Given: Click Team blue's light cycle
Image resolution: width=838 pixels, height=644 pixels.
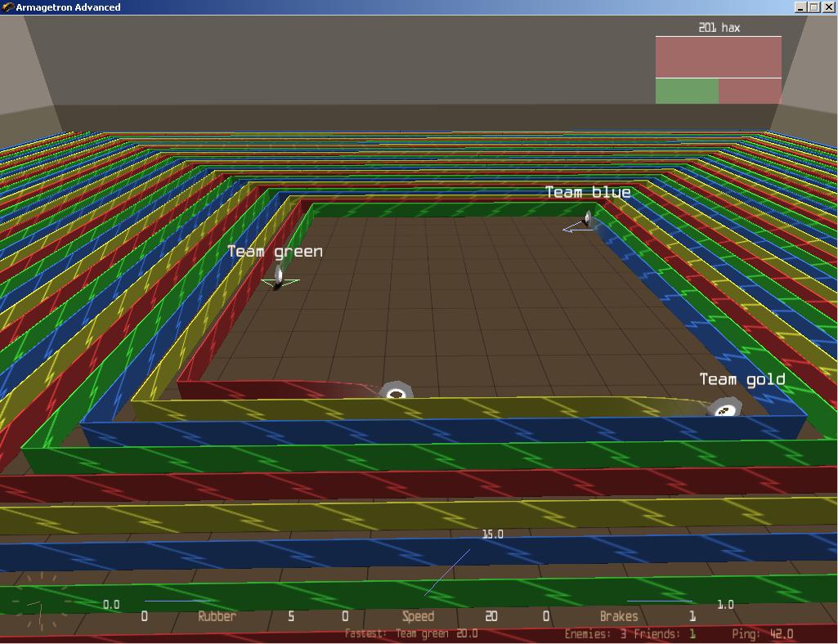Looking at the screenshot, I should click(588, 218).
